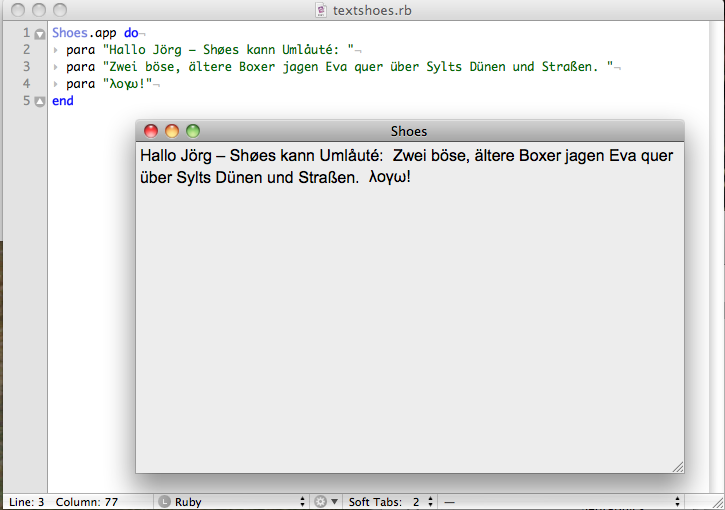Click the textshoes.rb window title text
Image resolution: width=725 pixels, height=510 pixels.
[x=372, y=10]
